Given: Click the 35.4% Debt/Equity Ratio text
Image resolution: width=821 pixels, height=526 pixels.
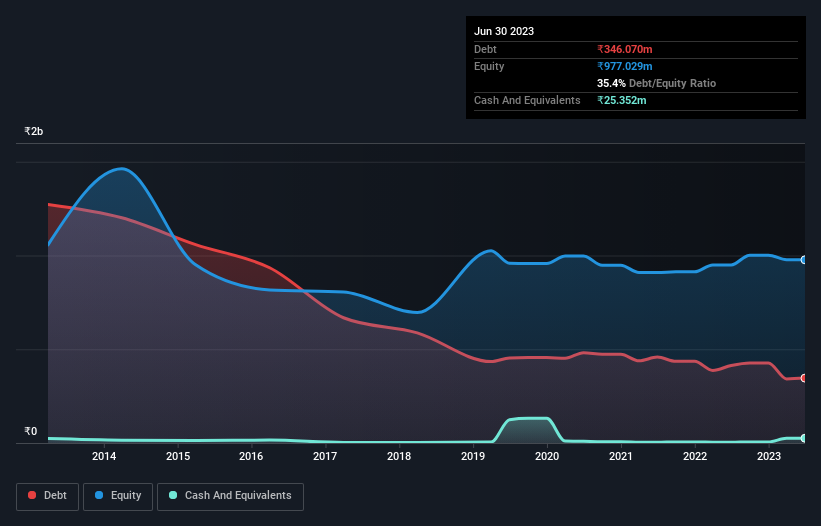Looking at the screenshot, I should click(x=656, y=83).
